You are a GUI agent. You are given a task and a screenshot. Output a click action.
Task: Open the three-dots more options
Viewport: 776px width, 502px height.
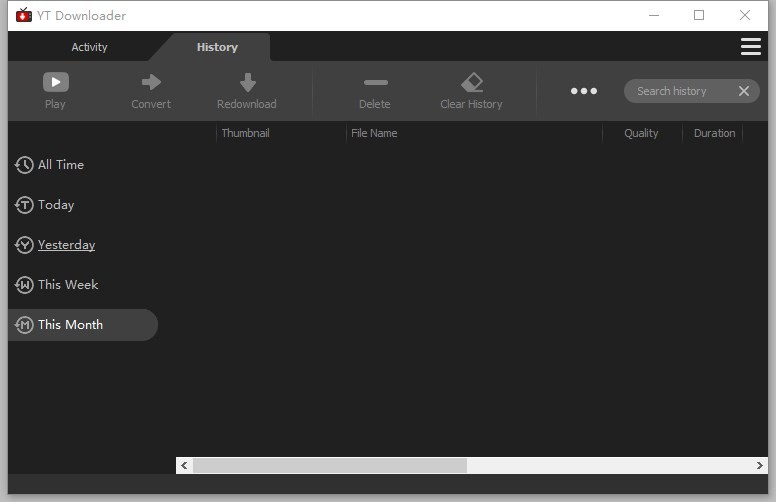pyautogui.click(x=584, y=91)
